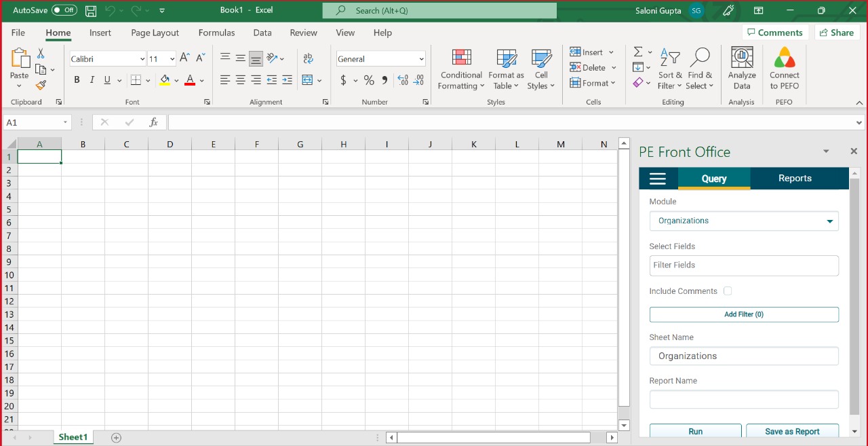Expand the General number format dropdown
The image size is (868, 446).
point(421,59)
